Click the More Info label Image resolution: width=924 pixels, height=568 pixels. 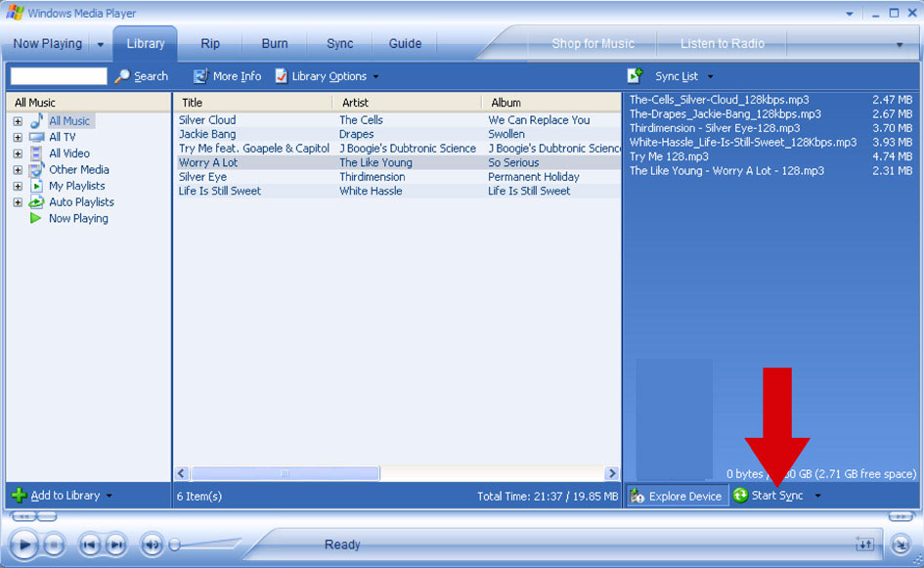tap(237, 76)
